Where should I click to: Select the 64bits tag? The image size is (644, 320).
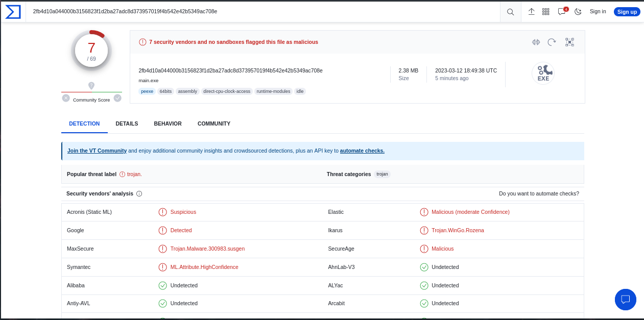(x=165, y=91)
